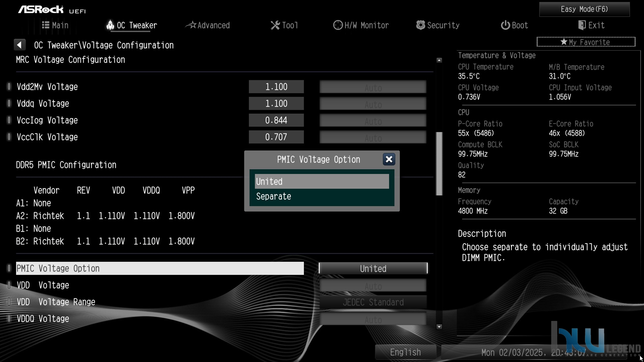Click the Main tab list icon
This screenshot has height=362, width=644.
pyautogui.click(x=46, y=25)
